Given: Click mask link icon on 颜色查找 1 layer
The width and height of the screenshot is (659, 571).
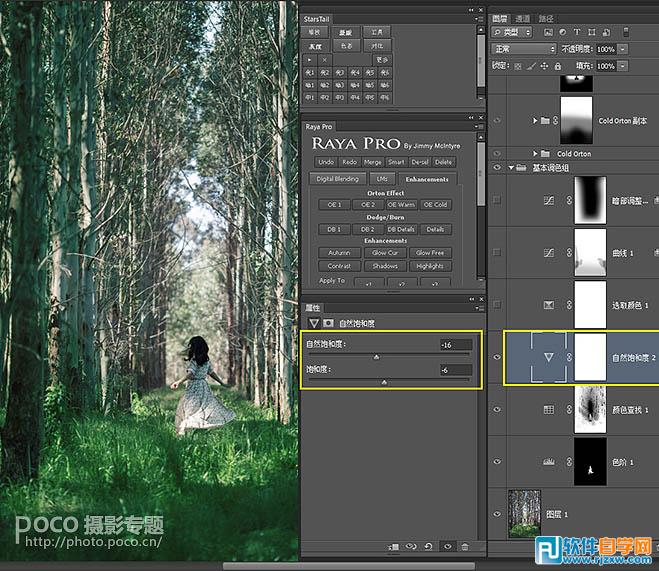Looking at the screenshot, I should 569,410.
